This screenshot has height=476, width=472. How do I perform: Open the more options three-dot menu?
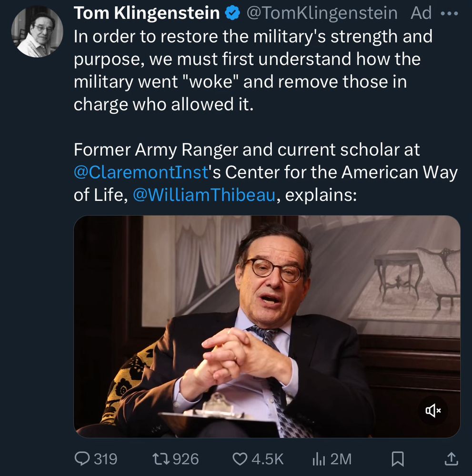449,14
